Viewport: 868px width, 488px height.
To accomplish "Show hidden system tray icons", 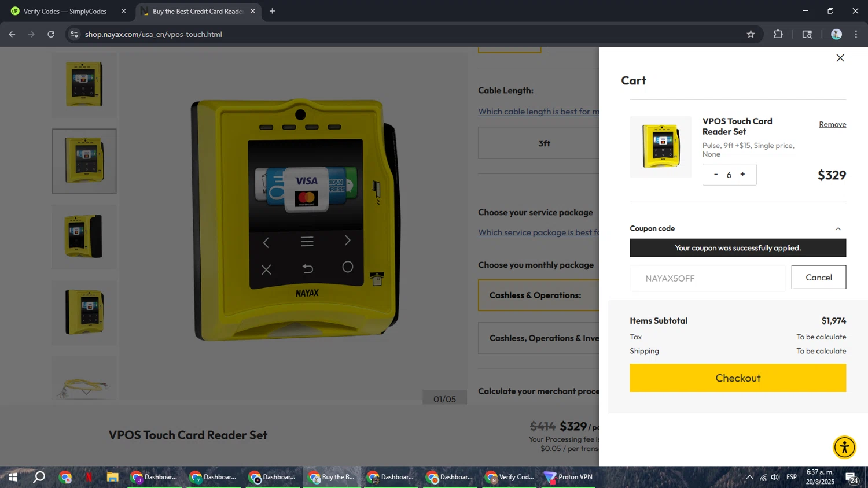I will (749, 477).
